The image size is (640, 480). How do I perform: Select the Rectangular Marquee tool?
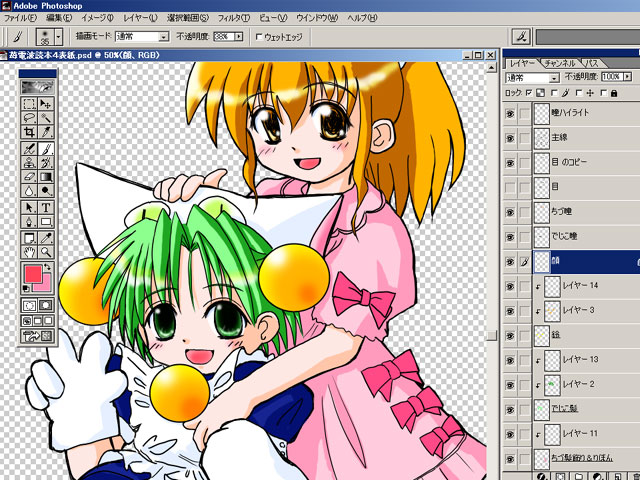coord(29,104)
